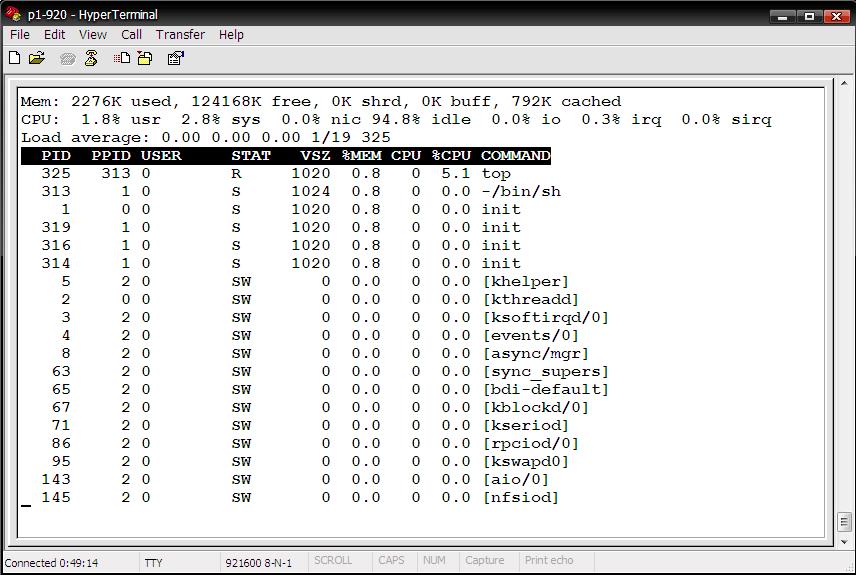Screen dimensions: 856x575
Task: Click the COMMAND column header in terminal
Action: pyautogui.click(x=515, y=156)
